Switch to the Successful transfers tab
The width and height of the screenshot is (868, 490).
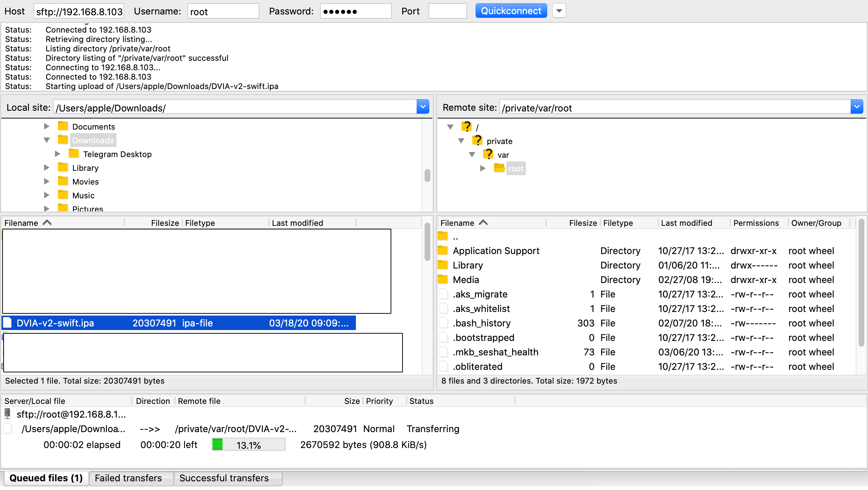point(224,478)
